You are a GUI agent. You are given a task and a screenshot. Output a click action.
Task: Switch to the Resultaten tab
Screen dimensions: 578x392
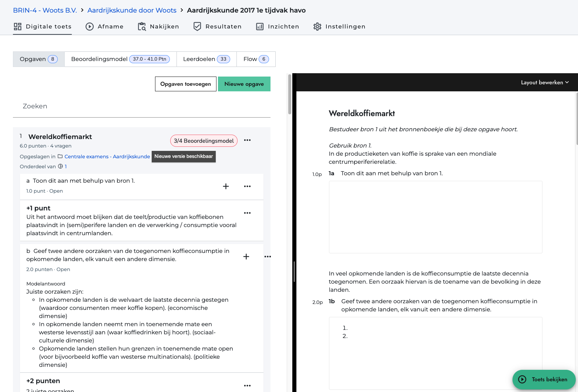217,26
